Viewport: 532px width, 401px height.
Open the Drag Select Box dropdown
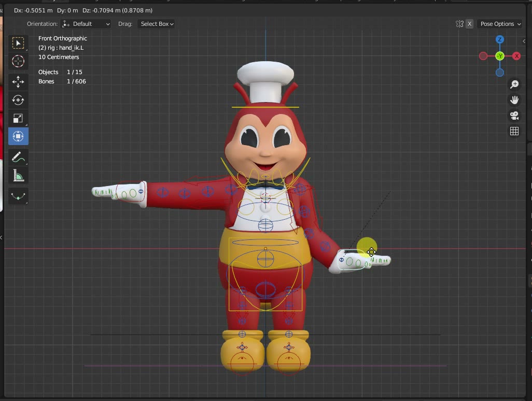(x=157, y=24)
